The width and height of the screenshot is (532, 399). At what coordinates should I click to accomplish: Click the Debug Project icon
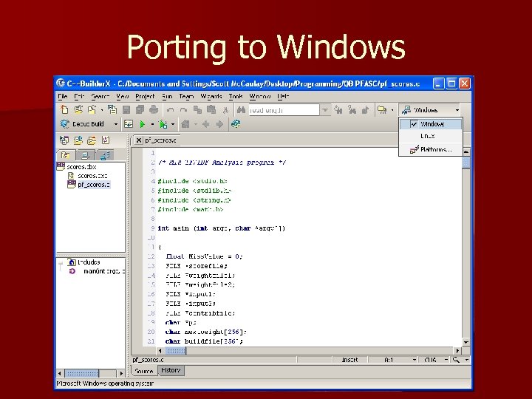163,125
